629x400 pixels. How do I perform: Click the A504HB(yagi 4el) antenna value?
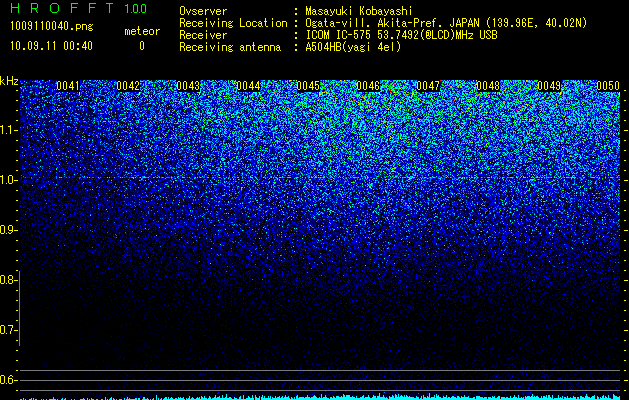pyautogui.click(x=353, y=47)
